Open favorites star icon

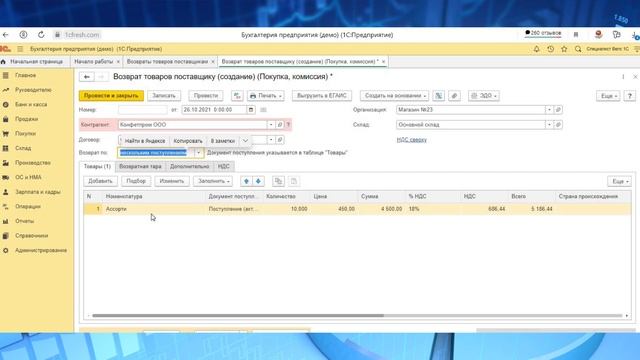564,49
